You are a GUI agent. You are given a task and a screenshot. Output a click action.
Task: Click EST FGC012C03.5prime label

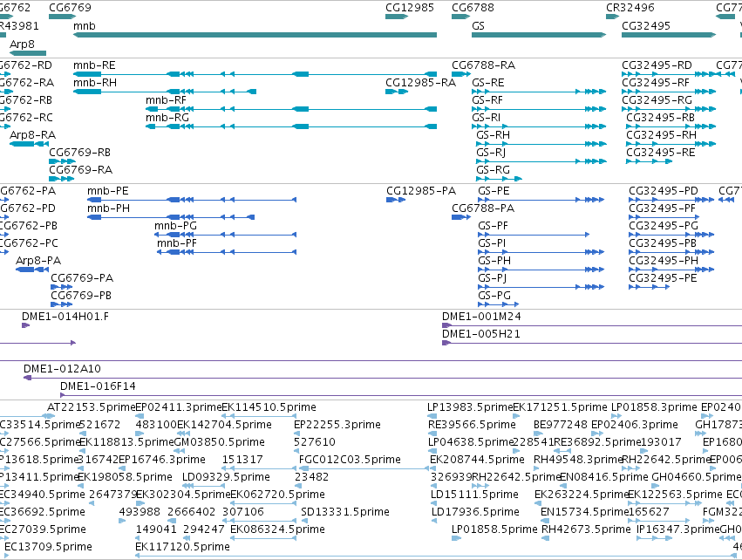click(350, 460)
